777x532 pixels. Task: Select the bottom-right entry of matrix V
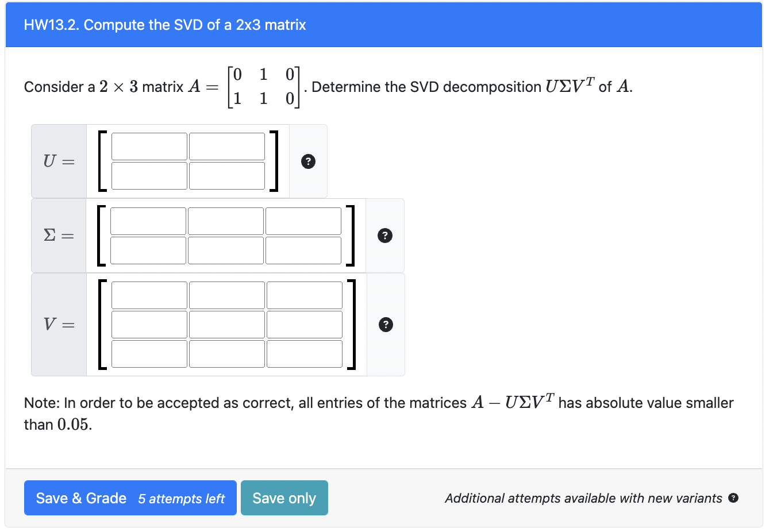coord(304,354)
